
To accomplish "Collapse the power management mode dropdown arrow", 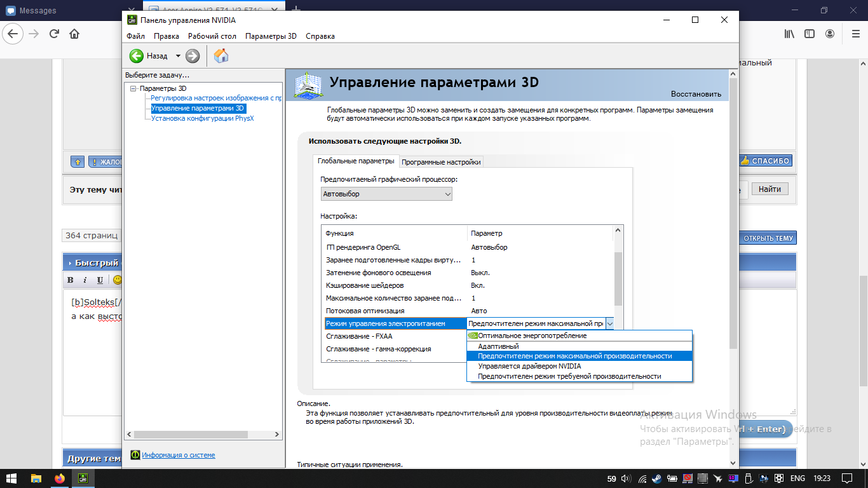I will pos(610,323).
